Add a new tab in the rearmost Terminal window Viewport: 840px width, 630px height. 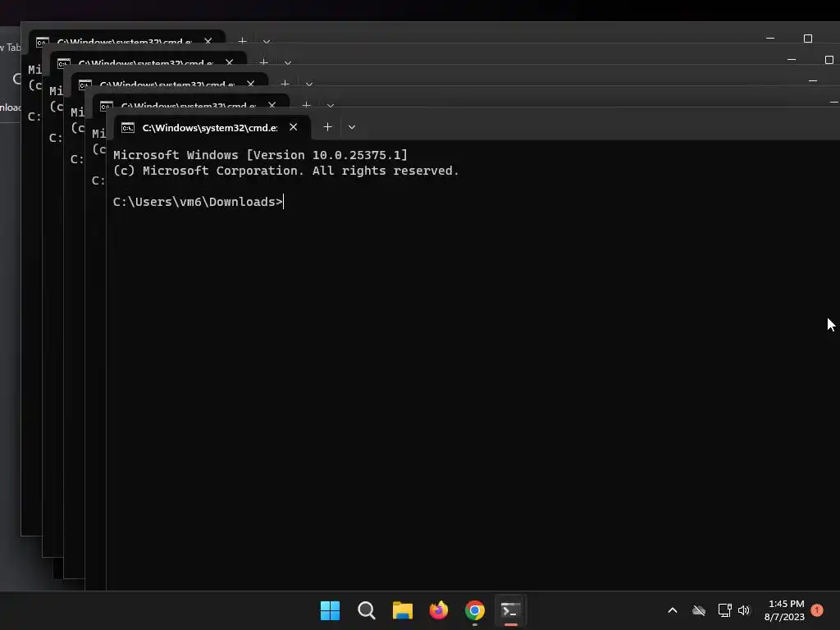point(242,41)
